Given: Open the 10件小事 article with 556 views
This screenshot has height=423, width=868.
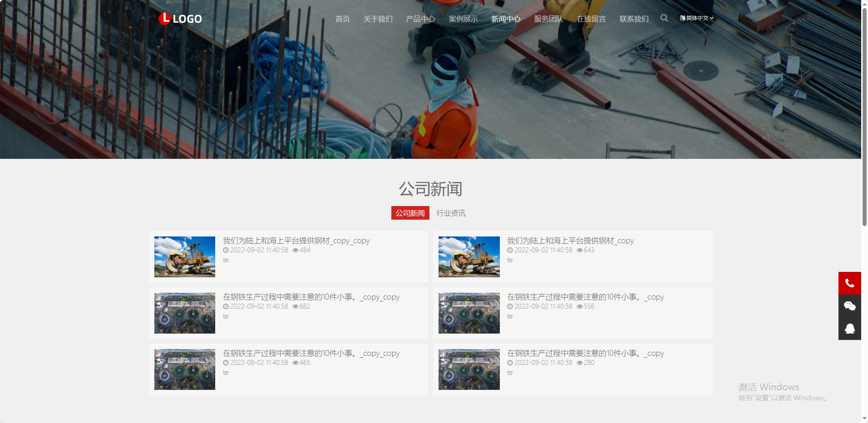Looking at the screenshot, I should click(585, 297).
